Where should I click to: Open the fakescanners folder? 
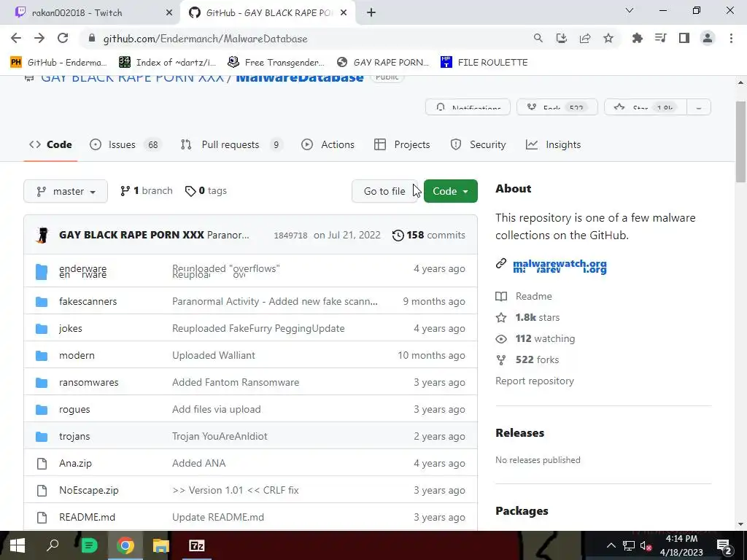[x=88, y=301]
